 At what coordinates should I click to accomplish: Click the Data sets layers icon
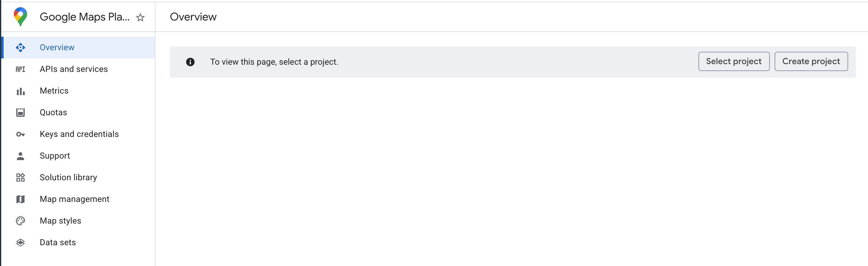coord(20,243)
